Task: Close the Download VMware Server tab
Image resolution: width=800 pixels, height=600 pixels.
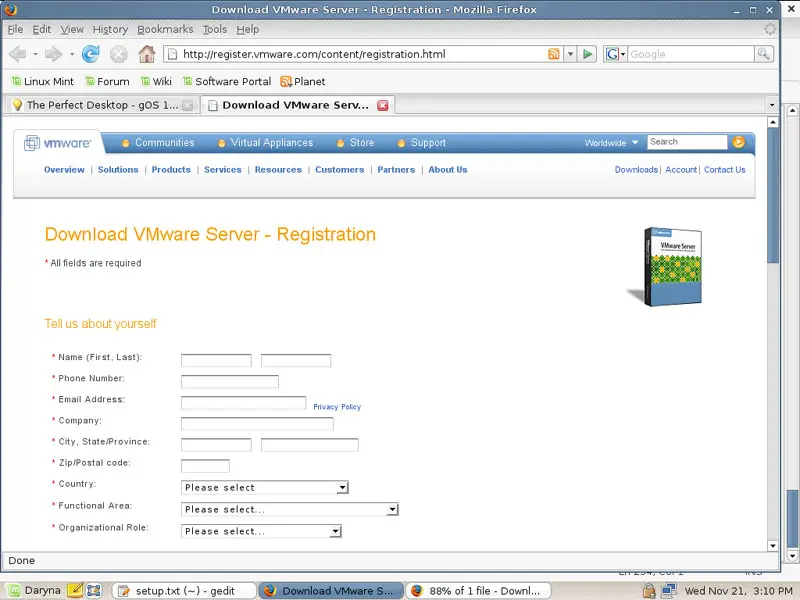Action: (x=382, y=105)
